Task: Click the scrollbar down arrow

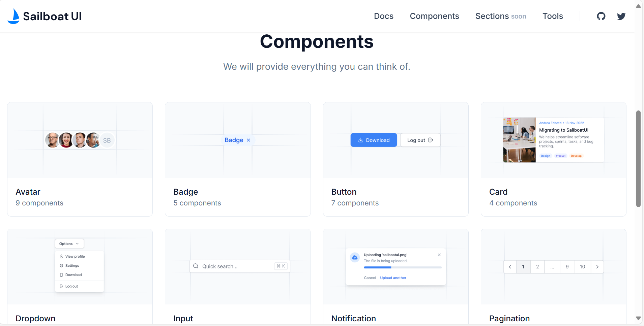Action: pos(638,318)
